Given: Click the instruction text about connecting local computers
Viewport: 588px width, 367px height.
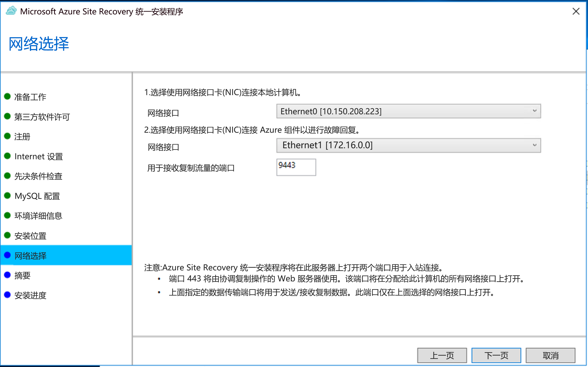Looking at the screenshot, I should click(223, 93).
